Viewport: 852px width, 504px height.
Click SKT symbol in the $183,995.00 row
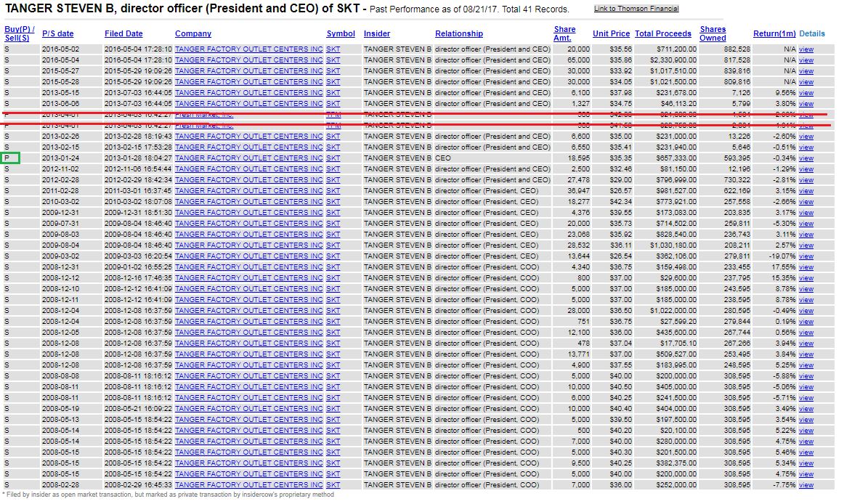[x=333, y=365]
